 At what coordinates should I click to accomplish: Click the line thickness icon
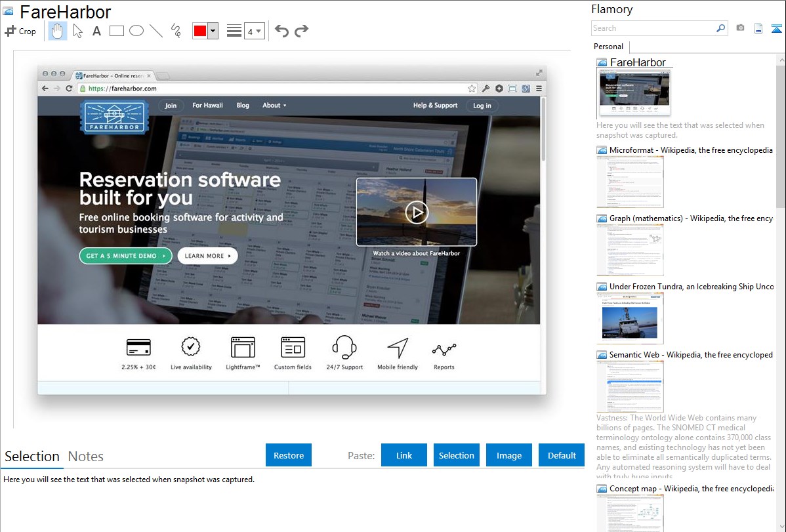234,31
